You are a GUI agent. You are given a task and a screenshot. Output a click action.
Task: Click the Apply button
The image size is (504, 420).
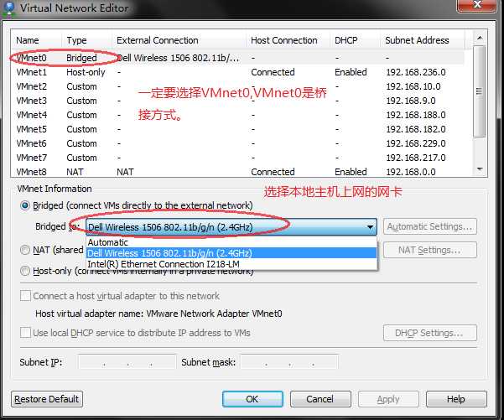[x=388, y=399]
